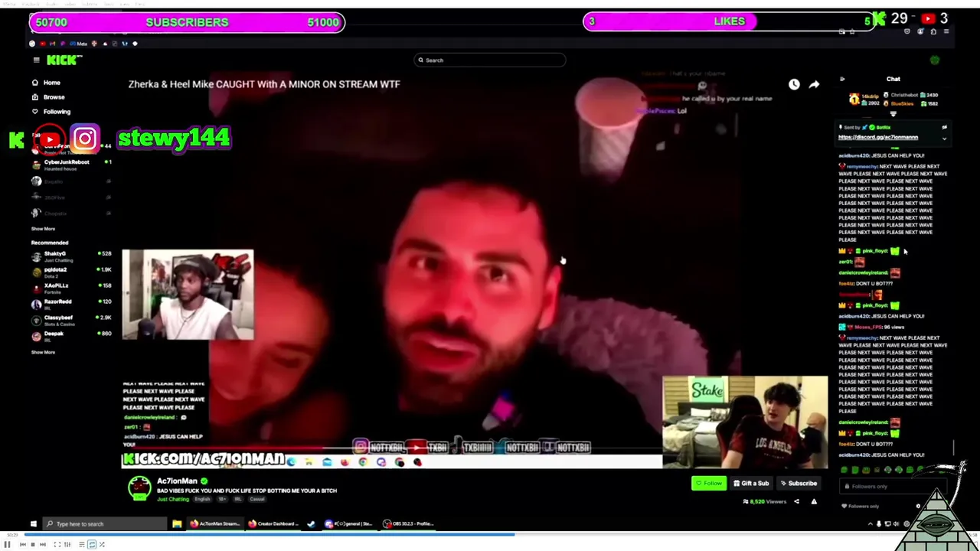This screenshot has width=980, height=551.
Task: Click the Gift a Sub button
Action: tap(751, 483)
